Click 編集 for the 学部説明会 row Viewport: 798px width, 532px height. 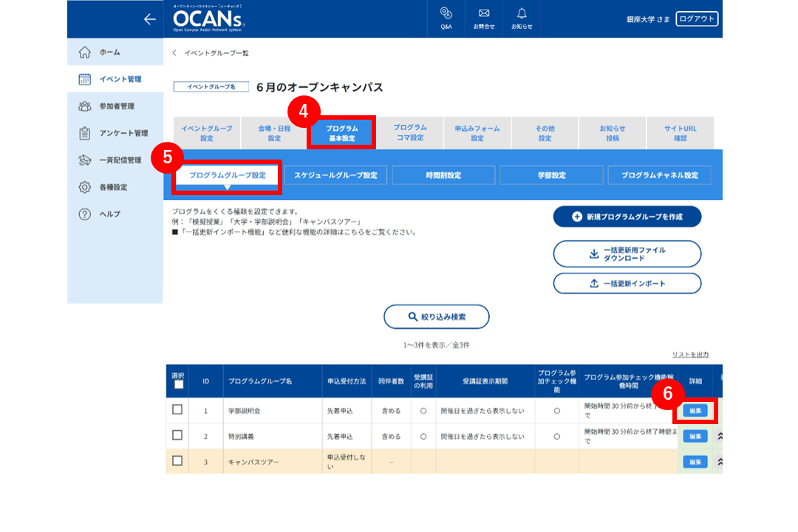695,410
